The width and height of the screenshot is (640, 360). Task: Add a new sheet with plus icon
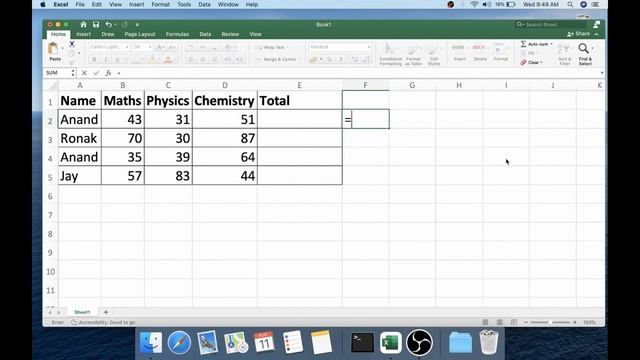coord(106,312)
